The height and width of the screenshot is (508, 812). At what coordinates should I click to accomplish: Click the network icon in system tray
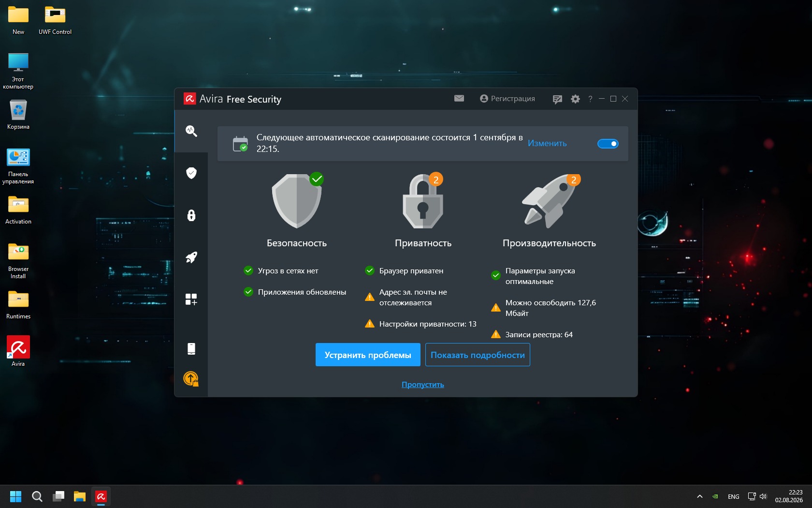pyautogui.click(x=752, y=496)
